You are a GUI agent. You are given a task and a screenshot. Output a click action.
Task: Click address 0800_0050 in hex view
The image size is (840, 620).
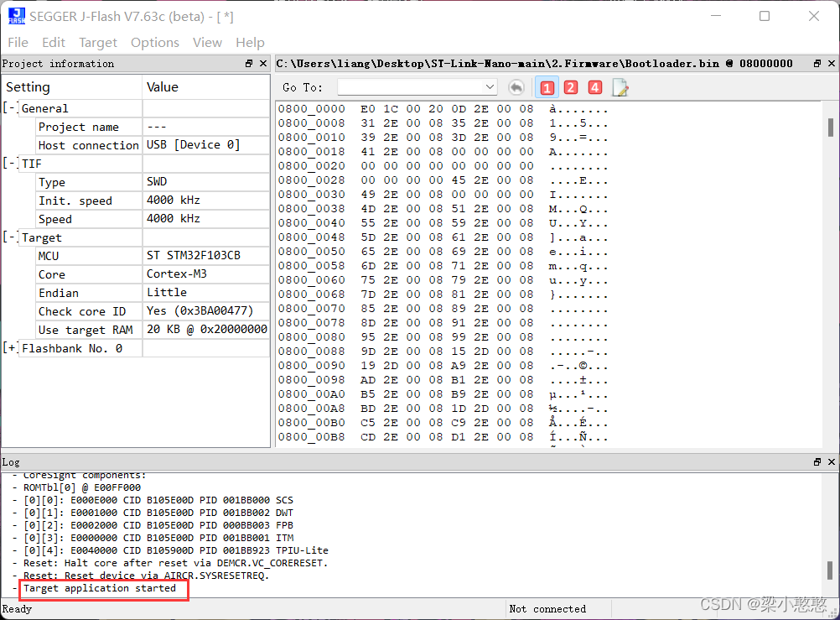(x=311, y=252)
